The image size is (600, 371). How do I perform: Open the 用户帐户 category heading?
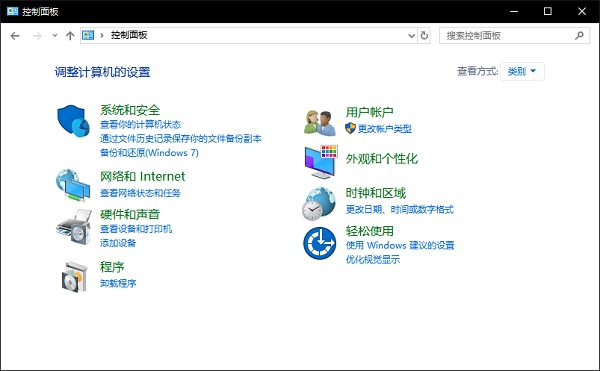(x=370, y=112)
